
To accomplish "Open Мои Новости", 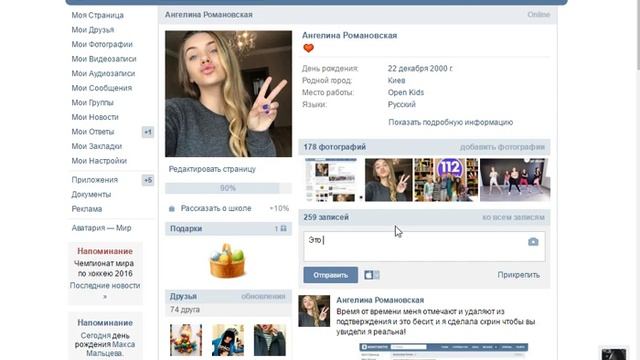I will pyautogui.click(x=95, y=117).
